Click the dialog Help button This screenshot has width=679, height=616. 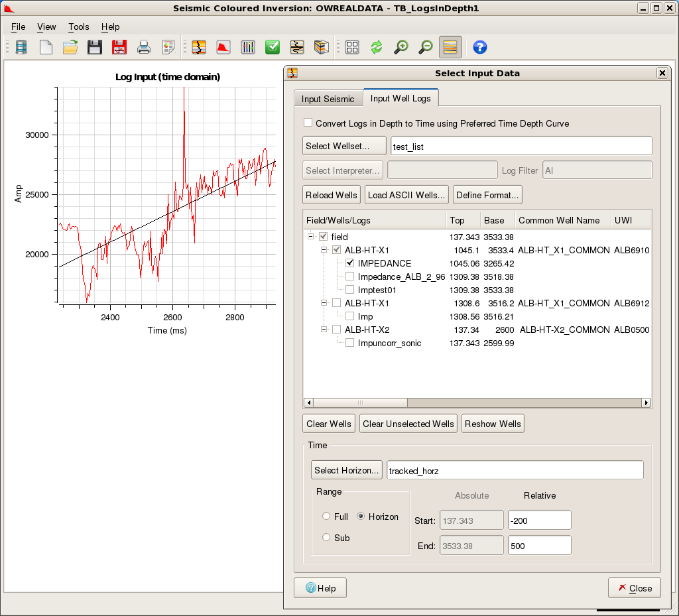320,588
